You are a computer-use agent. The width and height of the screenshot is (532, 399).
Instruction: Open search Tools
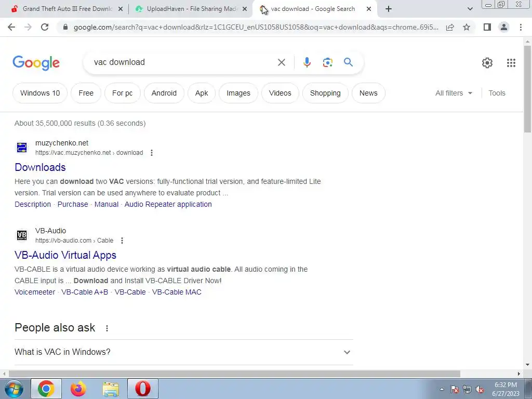(x=497, y=93)
